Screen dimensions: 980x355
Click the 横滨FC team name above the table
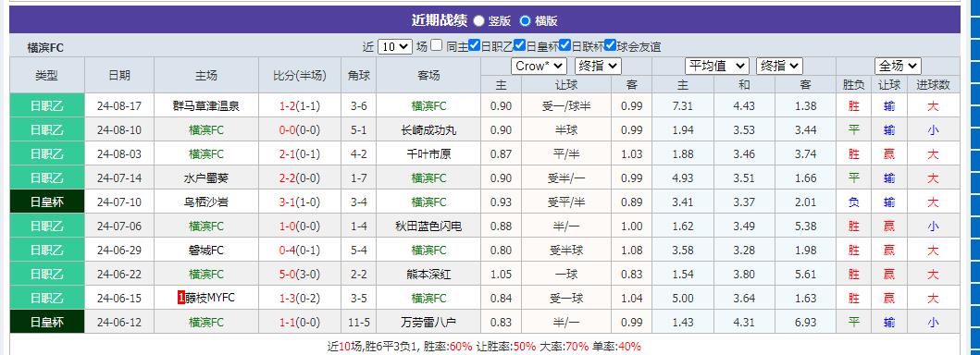click(x=45, y=48)
